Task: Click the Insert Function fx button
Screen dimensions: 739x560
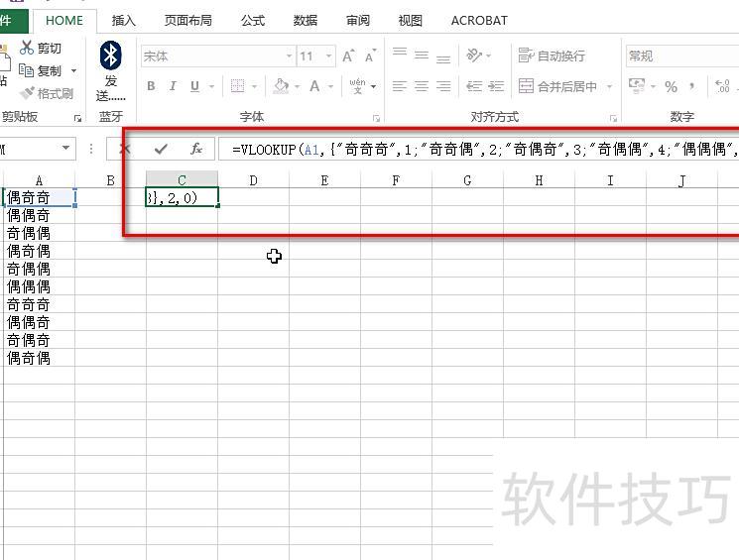Action: tap(196, 150)
